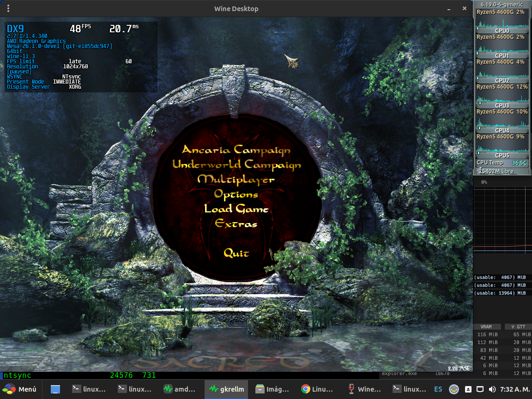Open the Wine Desktop window menu (three dots)
The height and width of the screenshot is (399, 532).
click(x=8, y=8)
